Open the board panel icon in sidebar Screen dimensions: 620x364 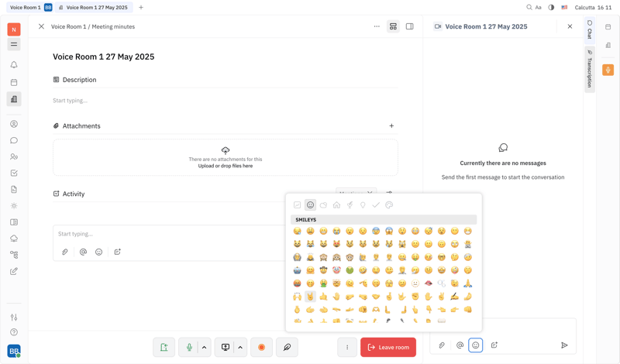point(14,222)
